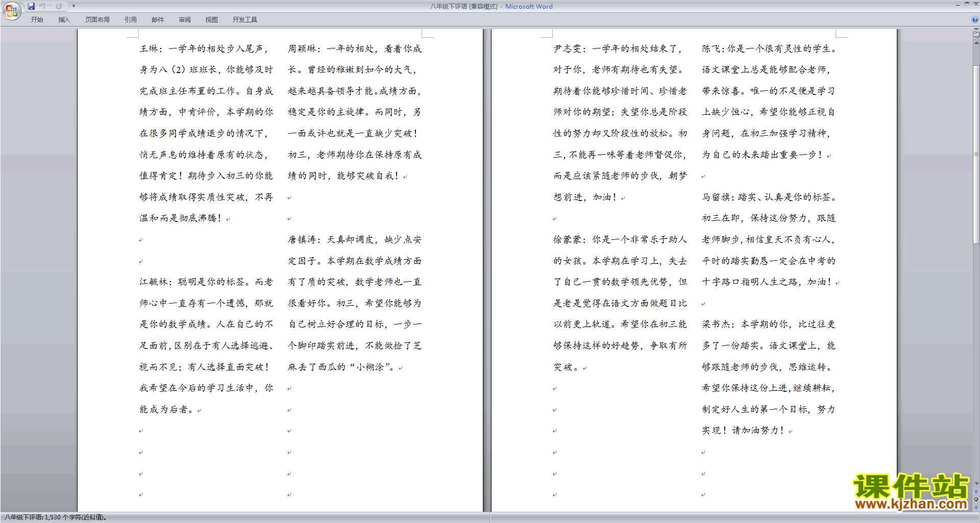Screen dimensions: 980x523
Task: Select the 审阅 ribbon tab
Action: coord(185,20)
